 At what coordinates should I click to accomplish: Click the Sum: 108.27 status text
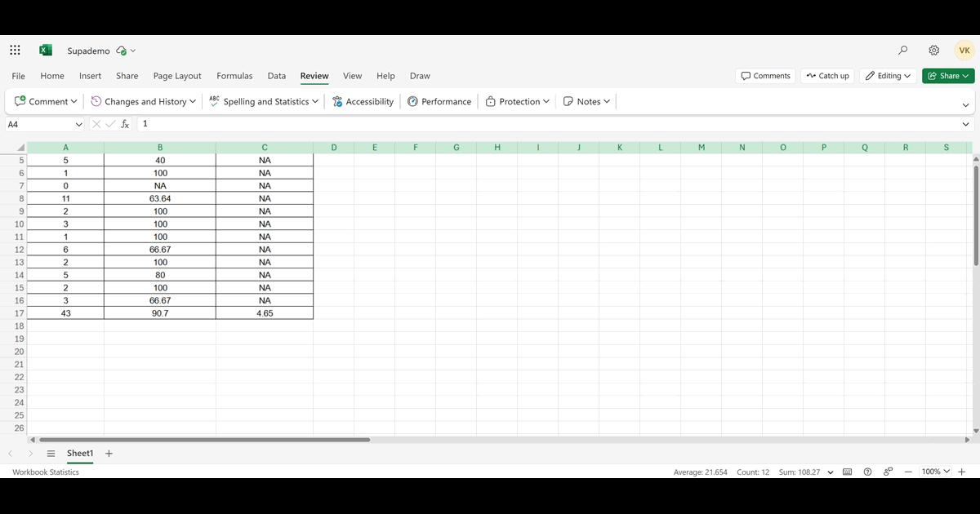tap(800, 472)
